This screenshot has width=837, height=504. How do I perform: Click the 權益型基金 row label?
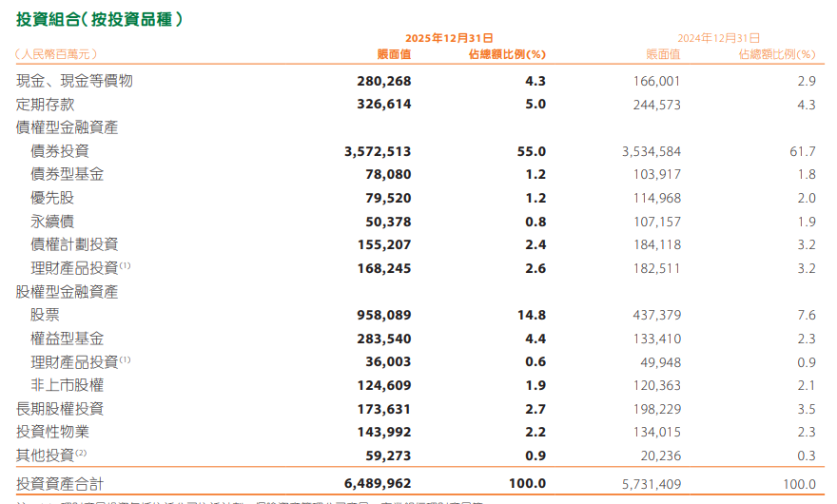click(x=68, y=339)
